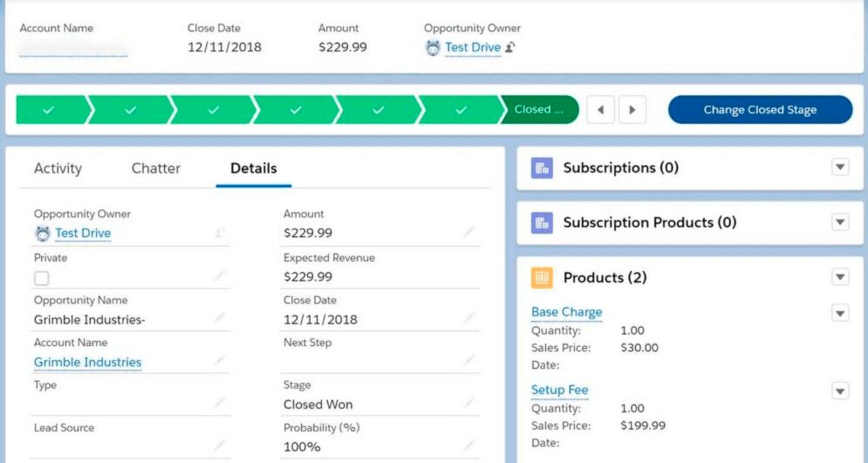Edit Close Date using its pencil icon
868x463 pixels.
tap(469, 318)
